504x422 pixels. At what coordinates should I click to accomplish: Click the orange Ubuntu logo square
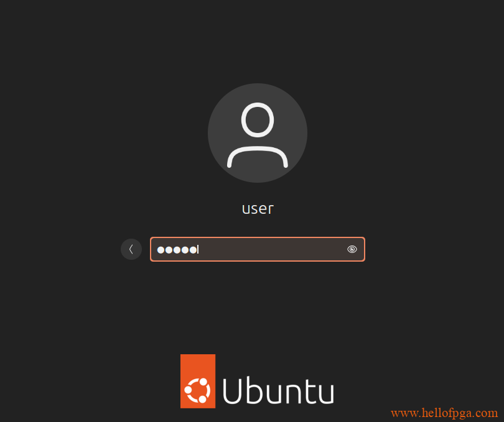[198, 381]
